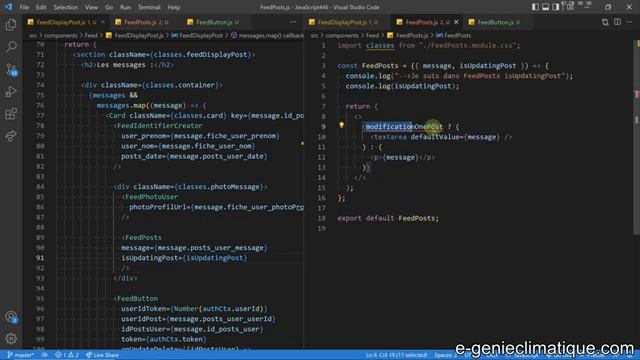Open the Search view in activity bar
This screenshot has width=640, height=360.
click(x=11, y=47)
